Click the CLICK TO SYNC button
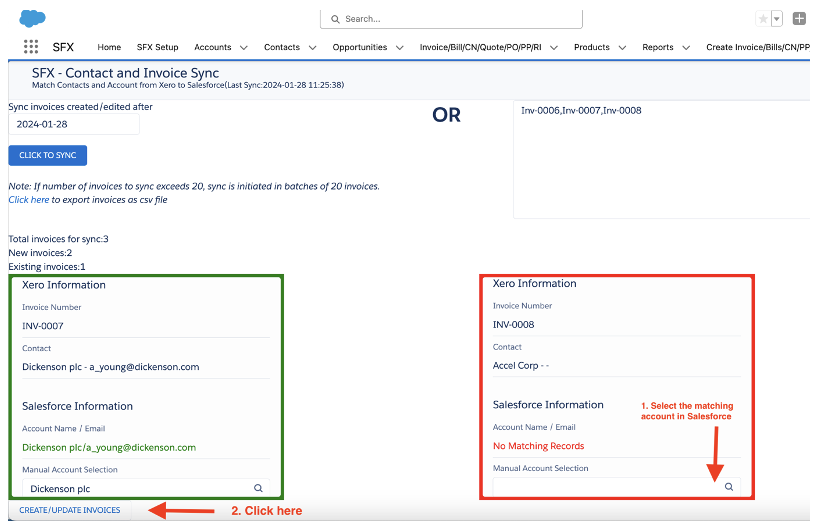The image size is (816, 524). [x=48, y=155]
